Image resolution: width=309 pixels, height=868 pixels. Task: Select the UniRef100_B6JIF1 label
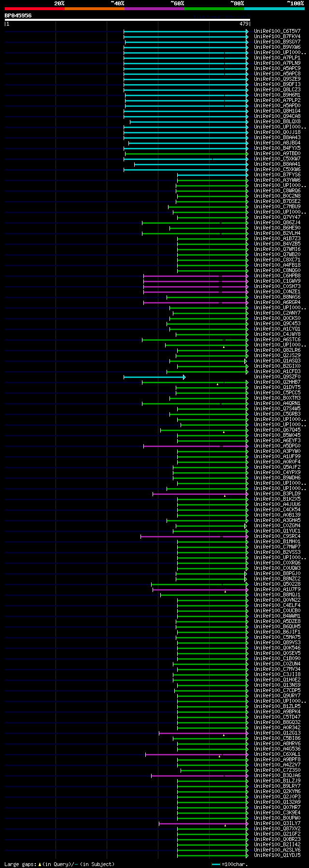277,632
